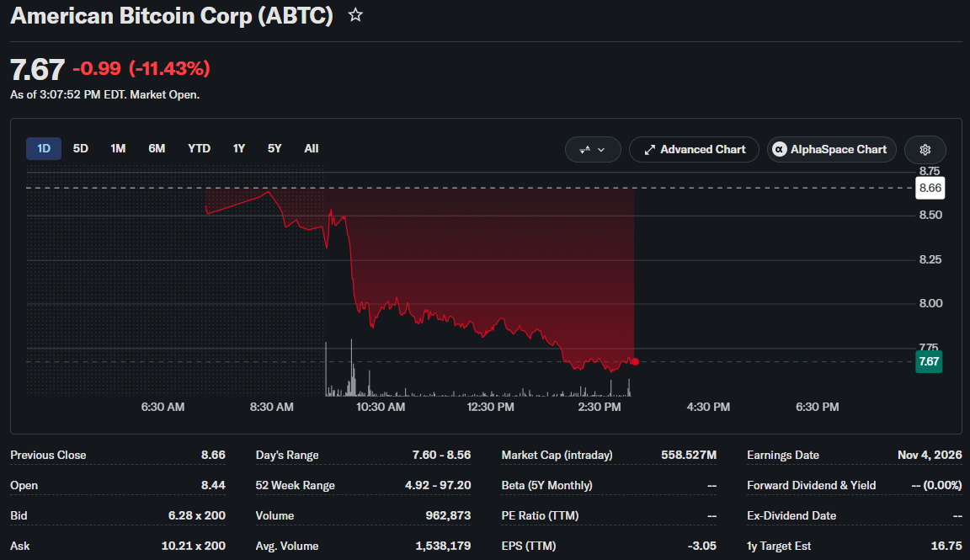Click the 8.66 previous close price label
This screenshot has width=970, height=560.
pos(930,188)
